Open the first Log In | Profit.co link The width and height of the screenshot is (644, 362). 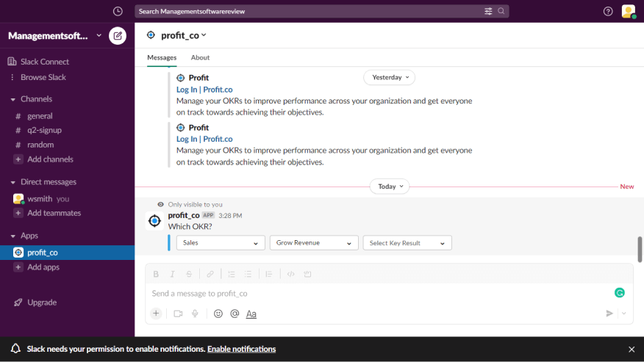coord(204,90)
